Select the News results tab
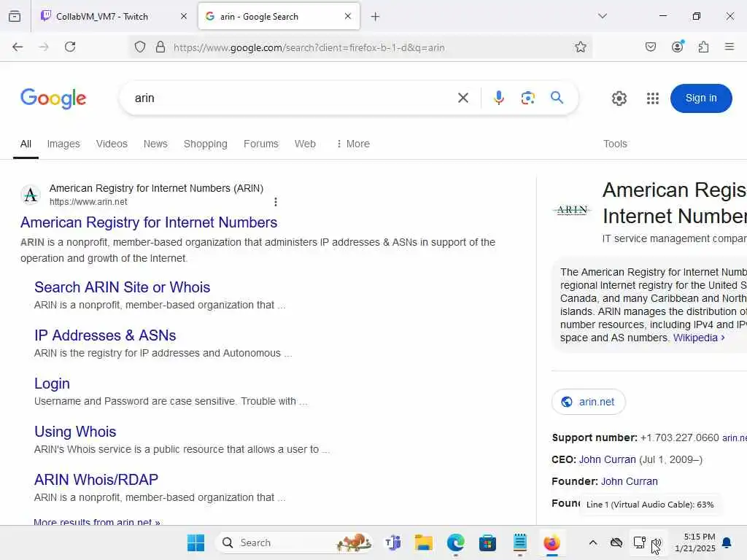This screenshot has width=747, height=560. pos(155,144)
